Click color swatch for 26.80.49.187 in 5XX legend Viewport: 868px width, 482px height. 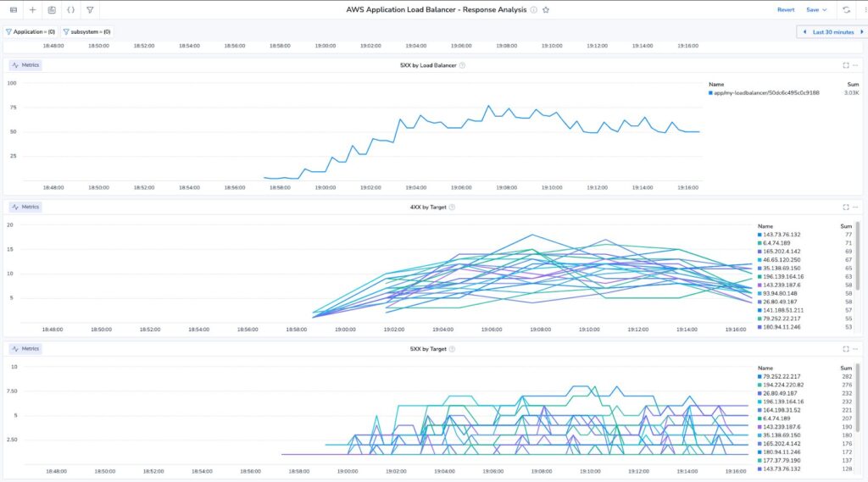[x=759, y=393]
